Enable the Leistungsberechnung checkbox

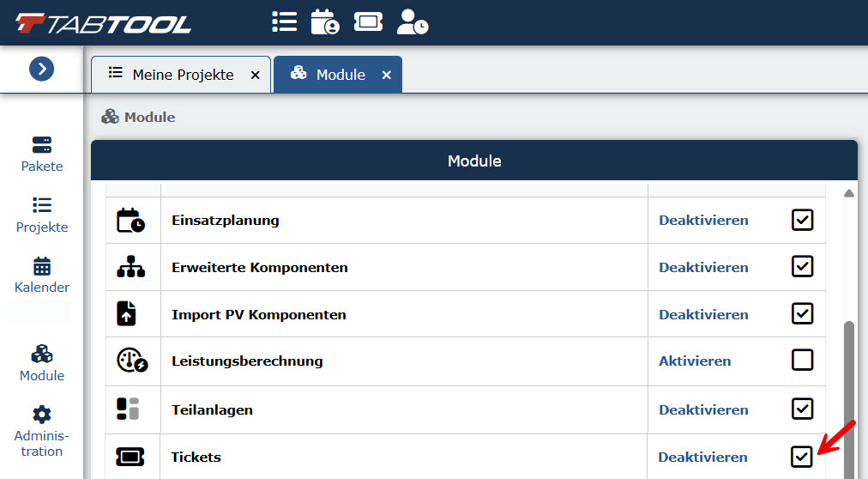[x=802, y=360]
